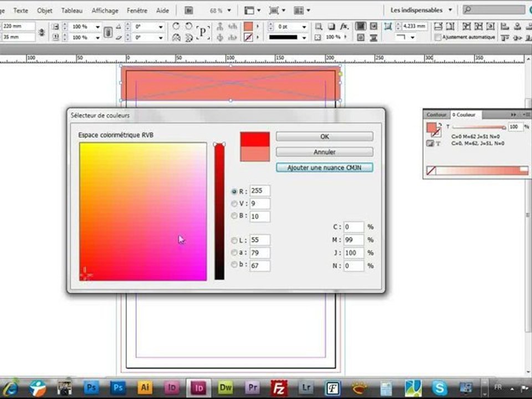Select the lowercase a radio button
The height and width of the screenshot is (399, 532).
(234, 253)
